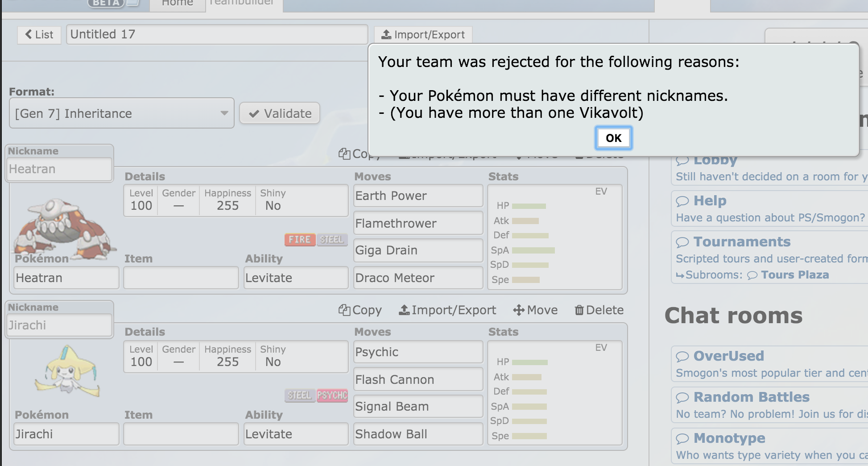
Task: Open team Import/Export at top
Action: (423, 35)
